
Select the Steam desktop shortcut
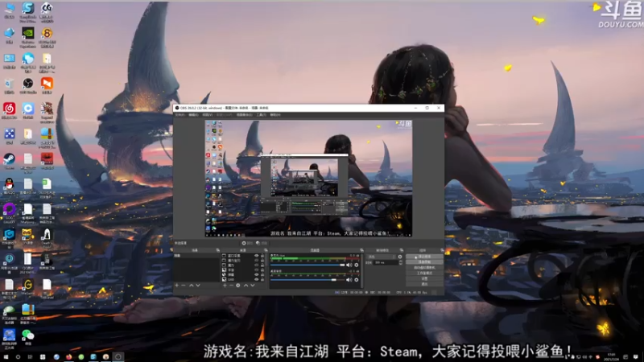coord(9,160)
